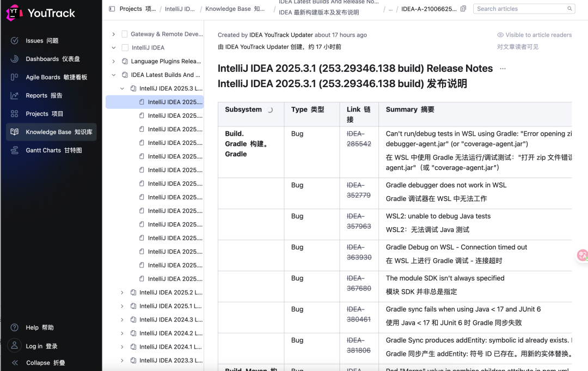Collapse IntelliJ IDEA 2025.3 L... node
The image size is (588, 371).
click(x=122, y=89)
